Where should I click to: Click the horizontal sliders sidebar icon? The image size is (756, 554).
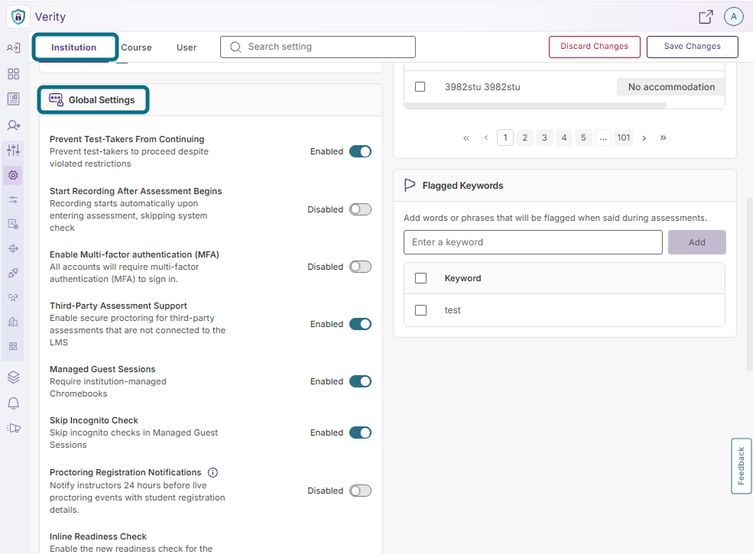(x=13, y=199)
